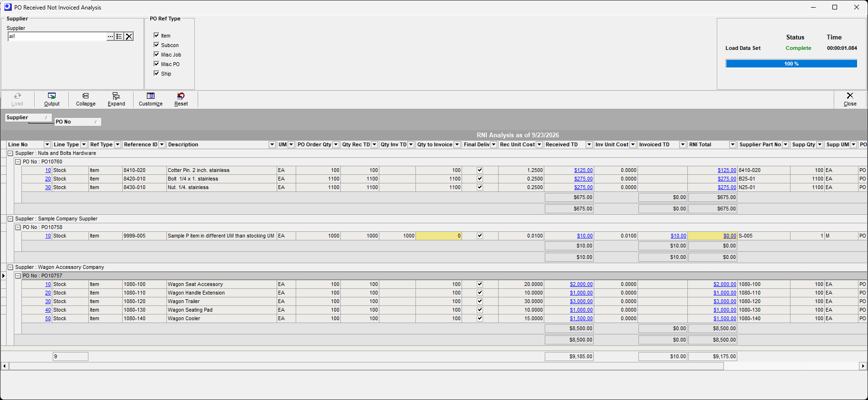Click the Expand toolbar button
Image resolution: width=868 pixels, height=400 pixels.
[116, 100]
